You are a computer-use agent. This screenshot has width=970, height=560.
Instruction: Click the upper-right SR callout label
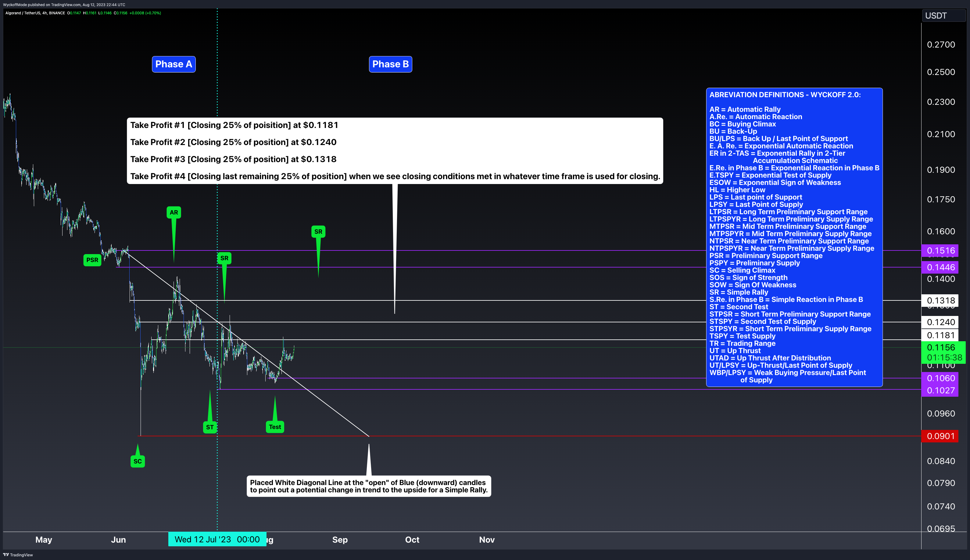click(318, 232)
